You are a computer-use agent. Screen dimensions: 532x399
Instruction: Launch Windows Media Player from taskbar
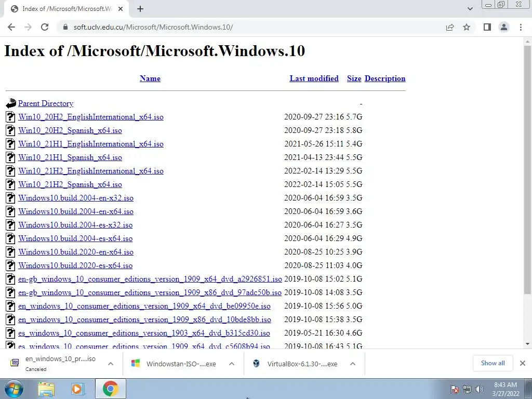[77, 389]
